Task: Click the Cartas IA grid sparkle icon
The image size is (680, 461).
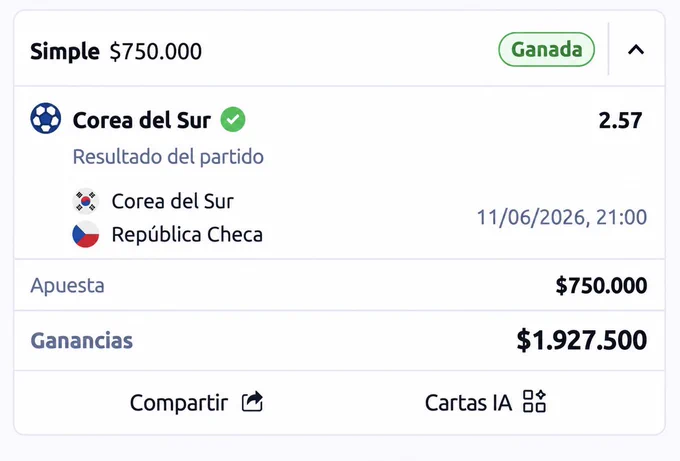Action: click(x=534, y=401)
